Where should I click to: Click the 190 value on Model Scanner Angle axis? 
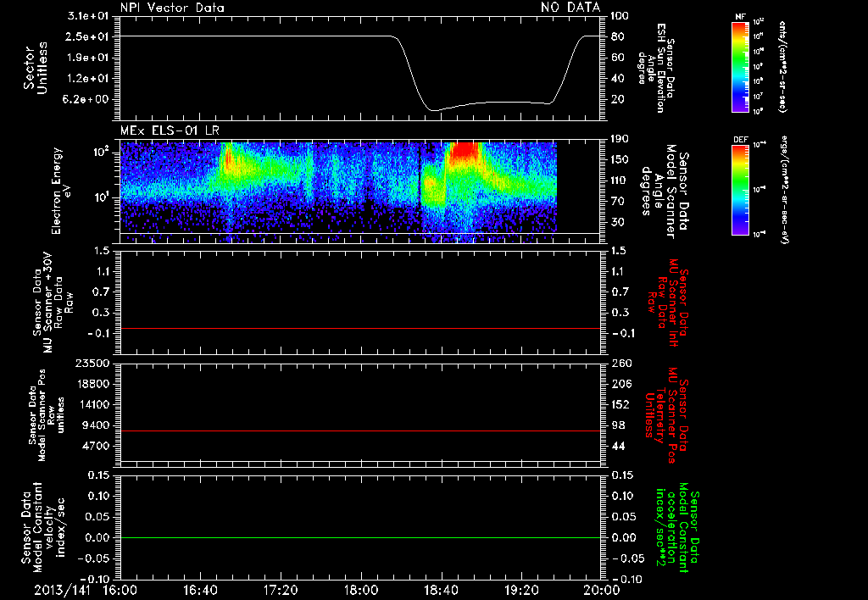point(620,139)
